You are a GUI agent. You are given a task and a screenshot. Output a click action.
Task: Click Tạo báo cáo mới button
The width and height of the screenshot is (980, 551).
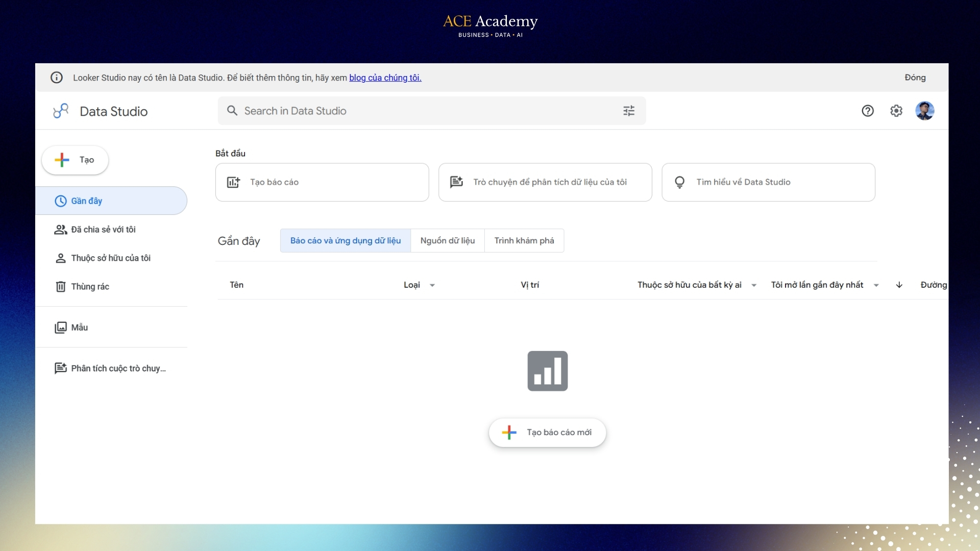click(x=548, y=433)
